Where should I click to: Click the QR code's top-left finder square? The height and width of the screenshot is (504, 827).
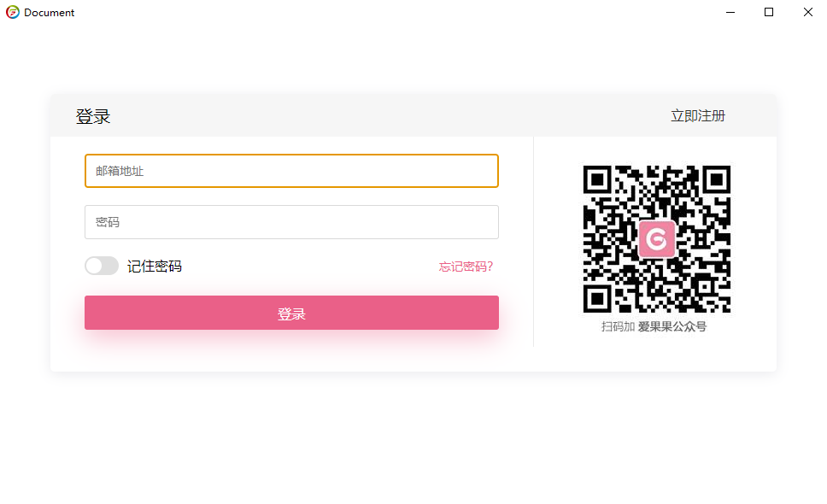(x=596, y=179)
